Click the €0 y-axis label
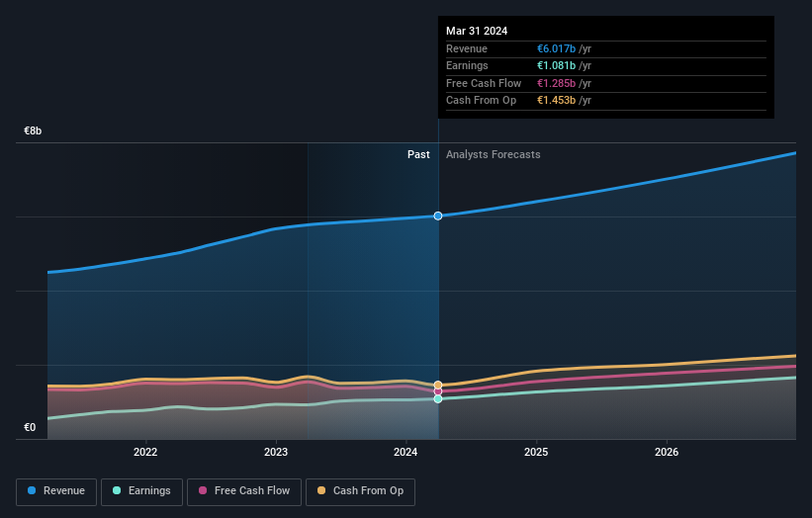Viewport: 812px width, 518px height. [30, 427]
